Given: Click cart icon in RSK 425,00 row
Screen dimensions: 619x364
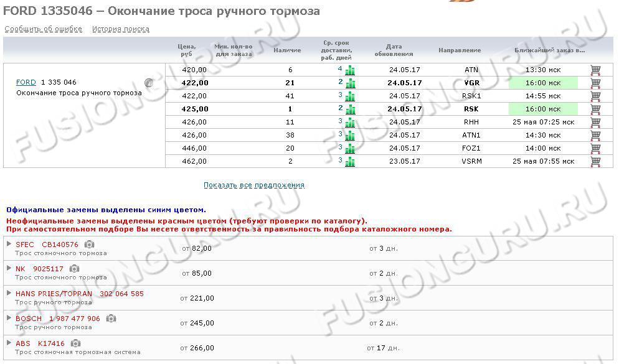Looking at the screenshot, I should pos(595,110).
